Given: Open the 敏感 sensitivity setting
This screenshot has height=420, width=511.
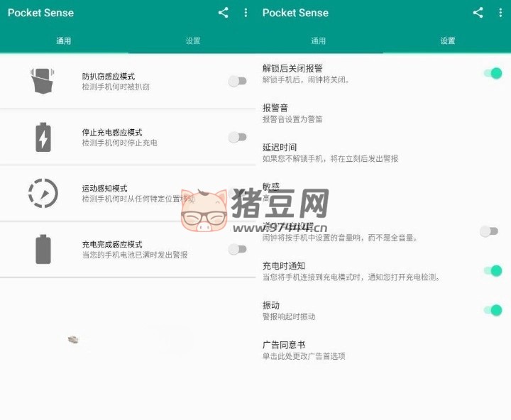Looking at the screenshot, I should coord(383,192).
